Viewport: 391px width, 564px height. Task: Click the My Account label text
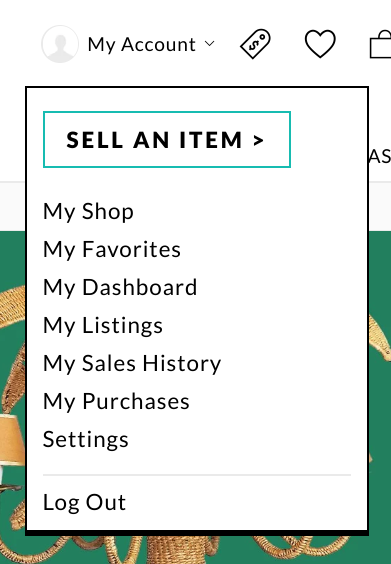142,45
